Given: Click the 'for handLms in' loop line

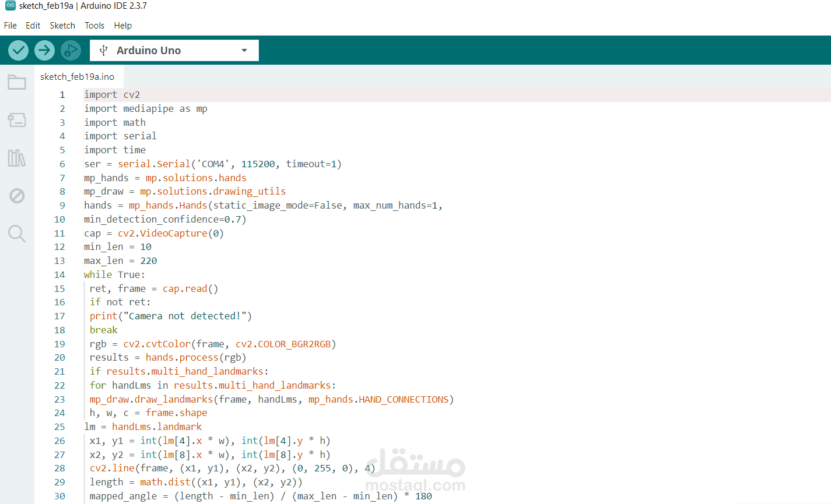Looking at the screenshot, I should pyautogui.click(x=213, y=386).
